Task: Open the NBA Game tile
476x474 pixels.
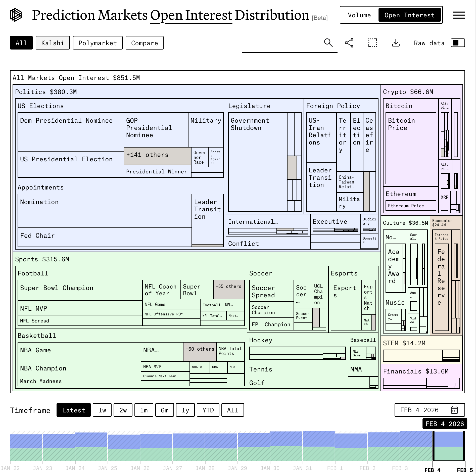Action: (79, 352)
